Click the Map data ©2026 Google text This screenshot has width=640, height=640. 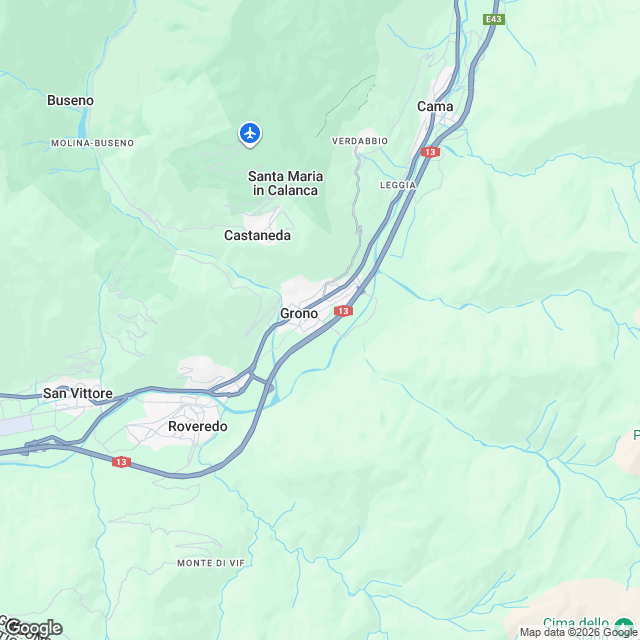[578, 633]
